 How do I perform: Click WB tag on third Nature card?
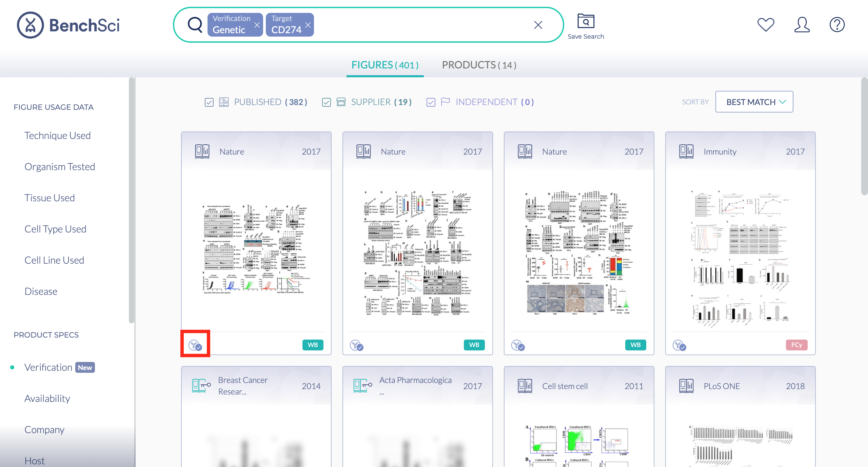[635, 345]
